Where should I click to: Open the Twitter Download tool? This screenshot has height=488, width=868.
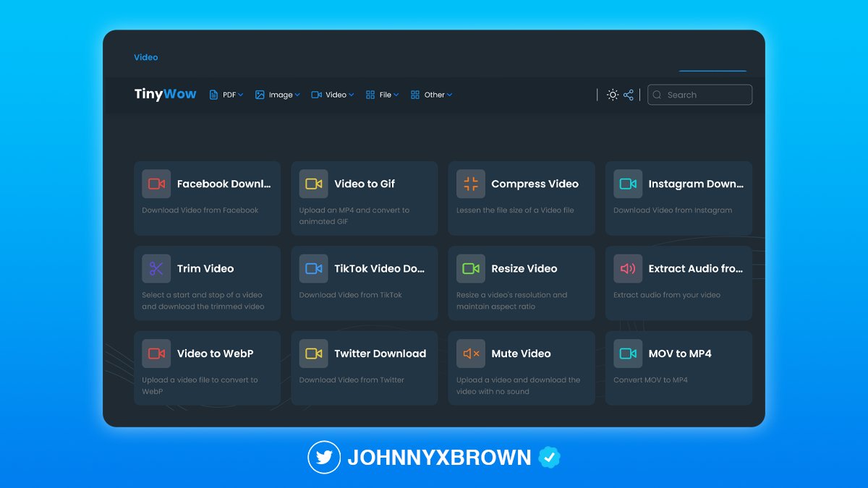pyautogui.click(x=364, y=368)
